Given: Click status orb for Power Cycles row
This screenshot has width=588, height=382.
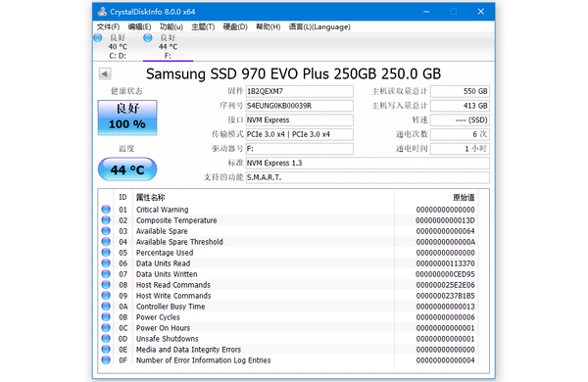Looking at the screenshot, I should (106, 316).
